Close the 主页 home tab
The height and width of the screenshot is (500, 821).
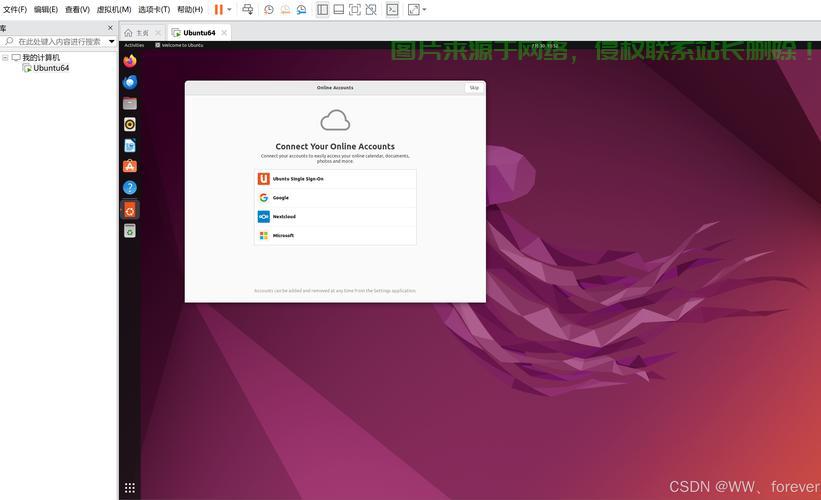click(158, 32)
